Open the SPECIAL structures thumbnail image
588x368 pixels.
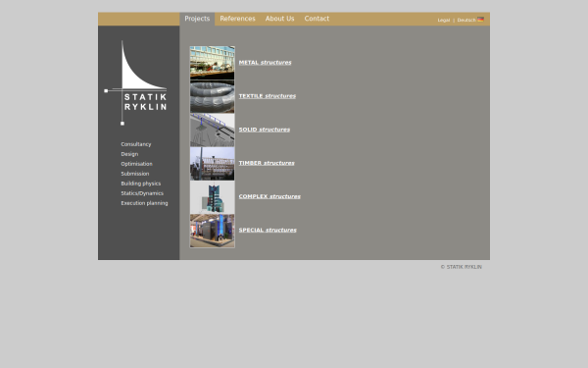click(x=213, y=231)
